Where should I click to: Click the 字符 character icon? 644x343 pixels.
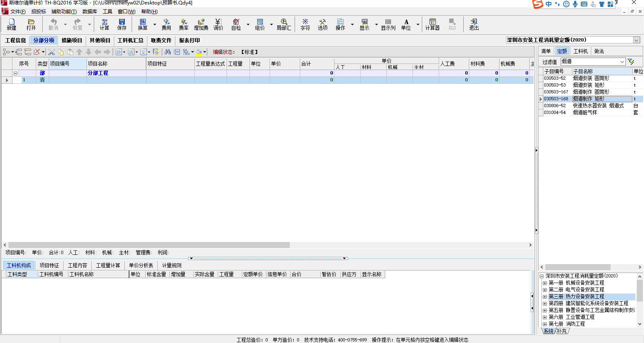pyautogui.click(x=305, y=25)
